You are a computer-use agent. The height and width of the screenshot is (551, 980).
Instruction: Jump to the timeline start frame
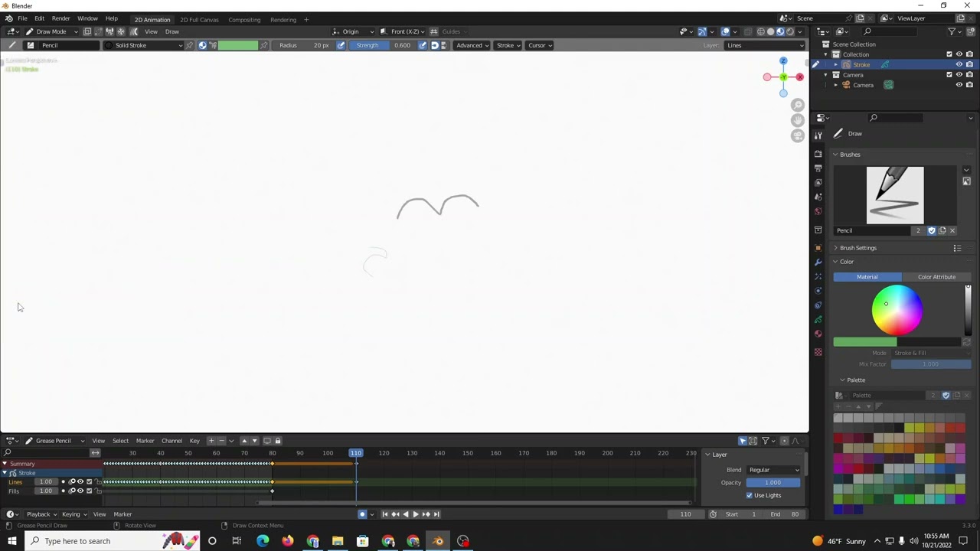coord(384,514)
